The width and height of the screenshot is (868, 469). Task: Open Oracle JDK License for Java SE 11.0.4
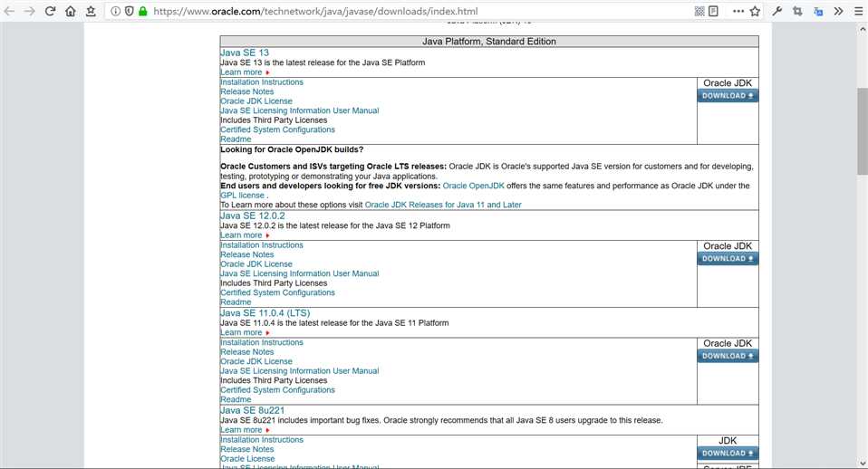(256, 361)
